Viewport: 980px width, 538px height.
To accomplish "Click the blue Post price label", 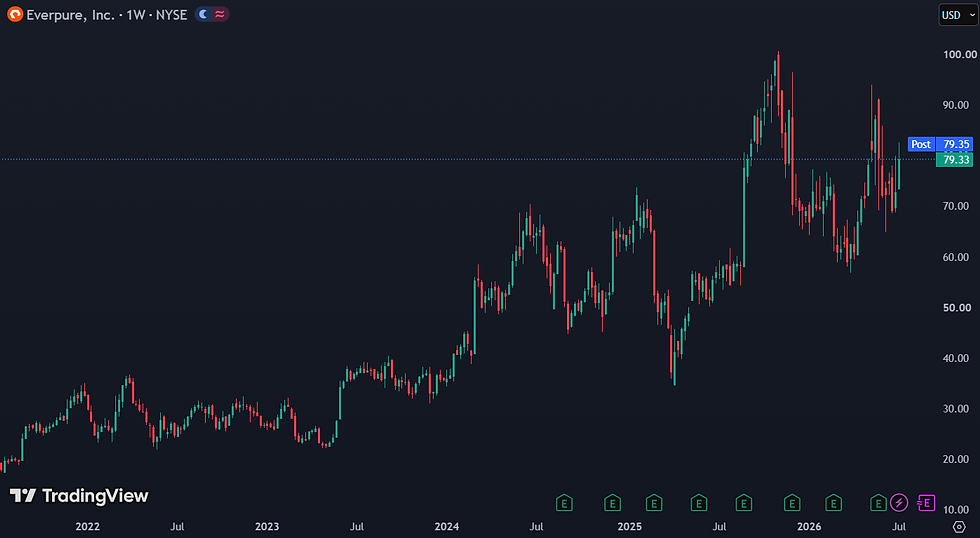I will tap(921, 144).
